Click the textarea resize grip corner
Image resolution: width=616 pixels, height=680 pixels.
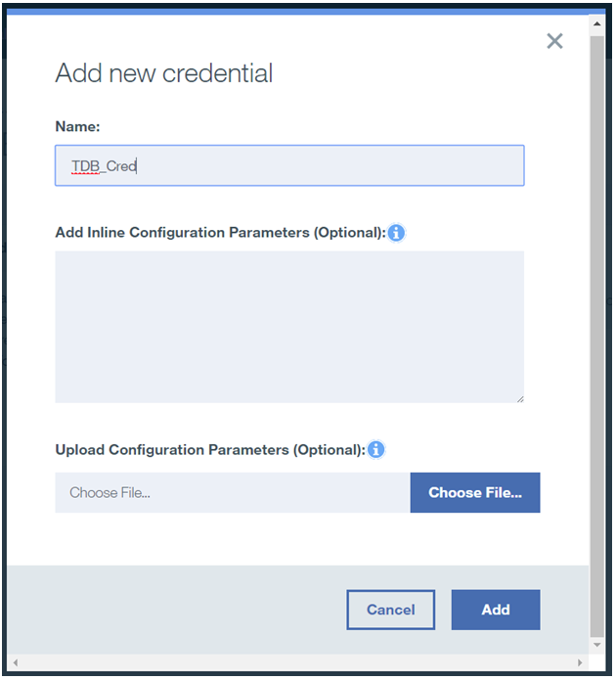pyautogui.click(x=520, y=399)
